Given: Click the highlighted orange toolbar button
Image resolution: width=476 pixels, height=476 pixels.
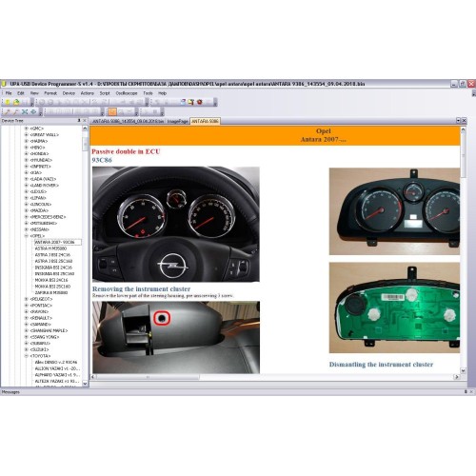Looking at the screenshot, I should pos(112,111).
